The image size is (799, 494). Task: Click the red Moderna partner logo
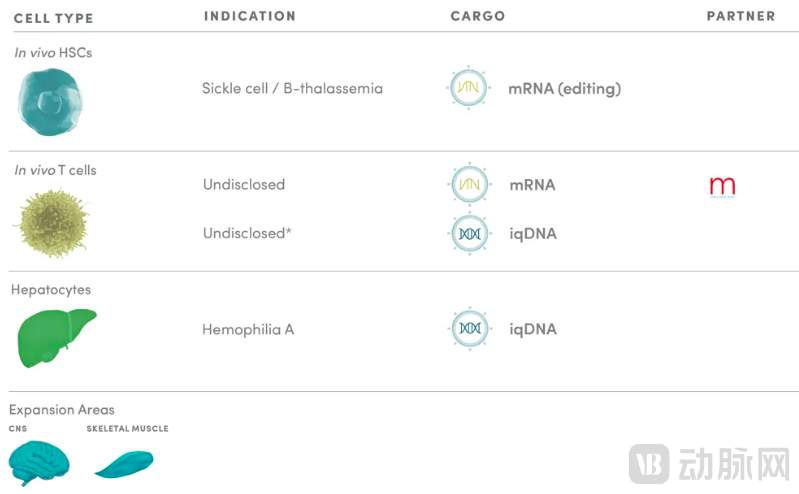(x=722, y=186)
